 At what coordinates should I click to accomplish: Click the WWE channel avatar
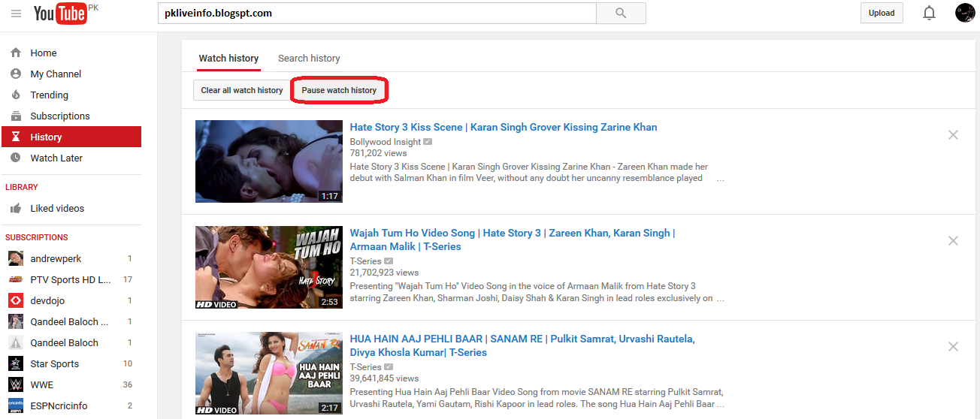click(16, 384)
